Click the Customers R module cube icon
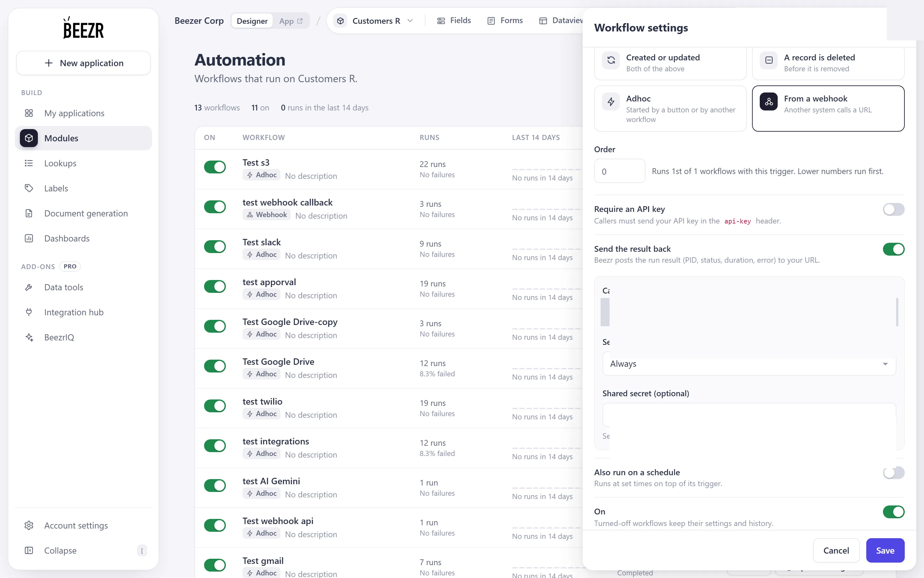Screen dimensions: 924x578 pyautogui.click(x=341, y=21)
